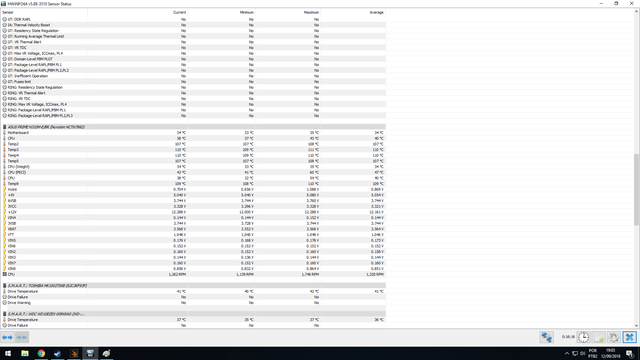Image resolution: width=640 pixels, height=360 pixels.
Task: Click the expand columns arrows button
Action: click(7, 337)
